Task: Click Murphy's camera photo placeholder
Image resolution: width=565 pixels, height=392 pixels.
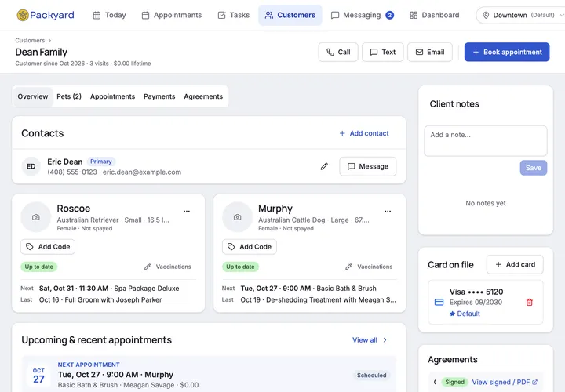Action: point(237,217)
